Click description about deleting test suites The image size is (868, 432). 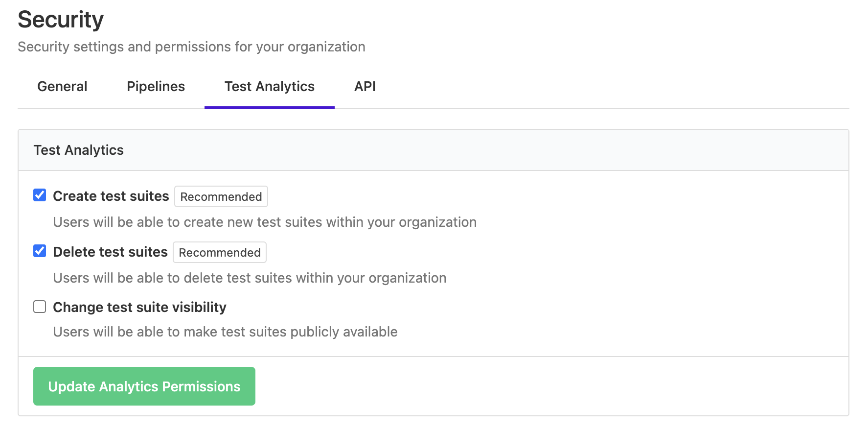coord(250,278)
